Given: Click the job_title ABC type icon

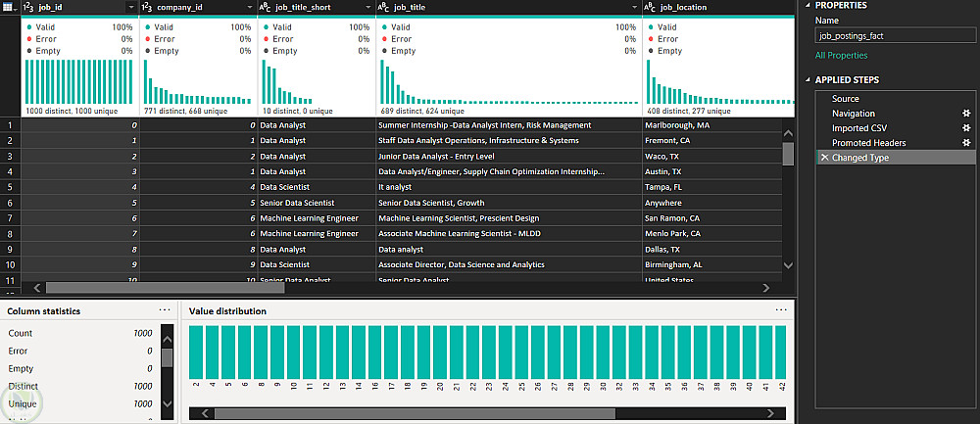Looking at the screenshot, I should (x=384, y=7).
